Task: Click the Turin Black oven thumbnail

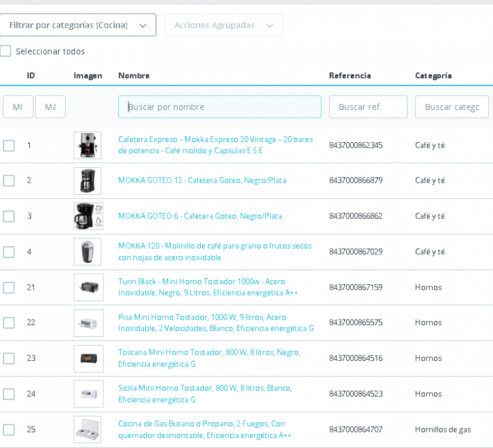Action: [88, 287]
